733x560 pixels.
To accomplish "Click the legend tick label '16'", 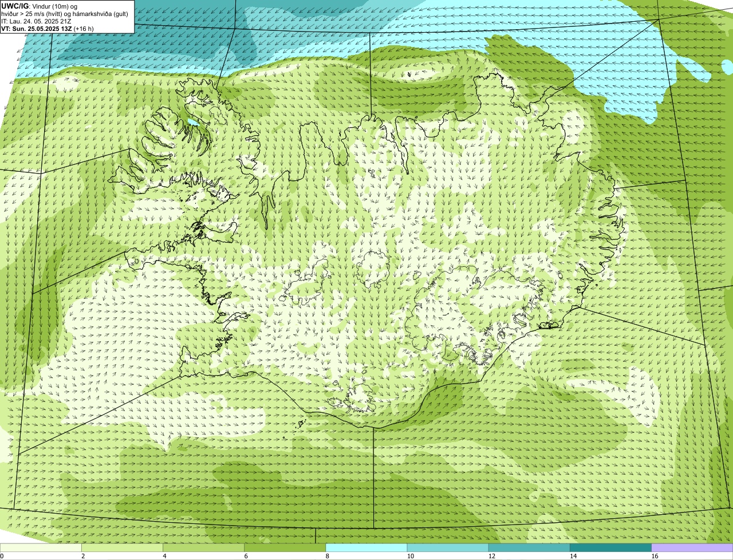I will tap(654, 556).
